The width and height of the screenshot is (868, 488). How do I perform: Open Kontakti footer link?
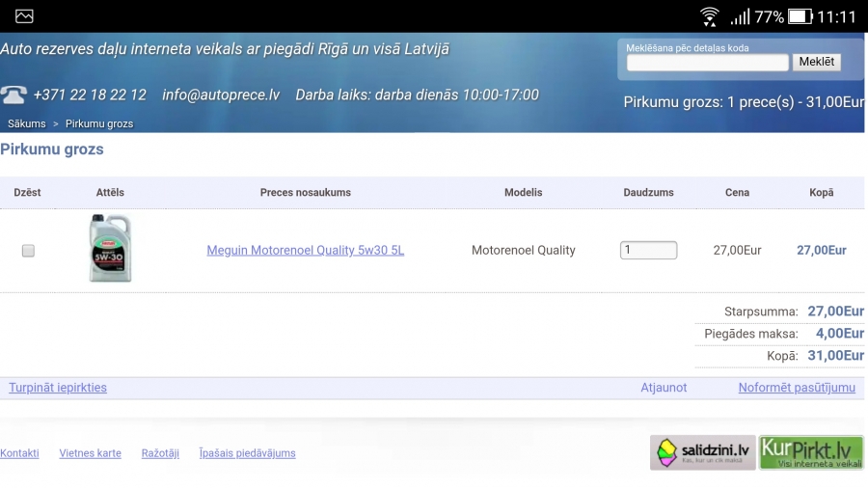(19, 453)
